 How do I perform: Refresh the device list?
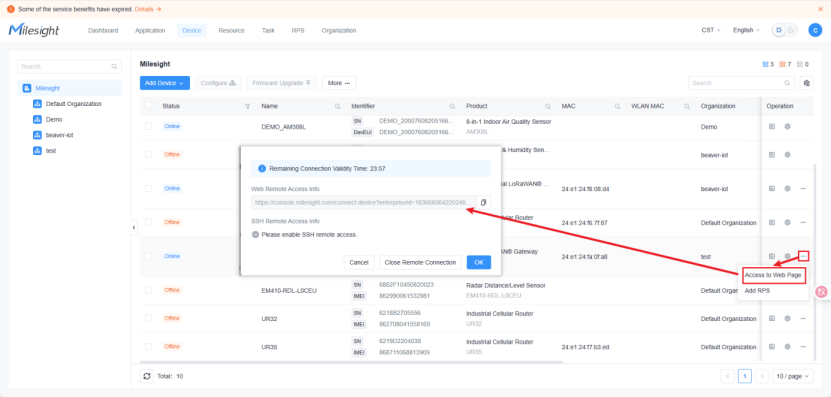(147, 376)
